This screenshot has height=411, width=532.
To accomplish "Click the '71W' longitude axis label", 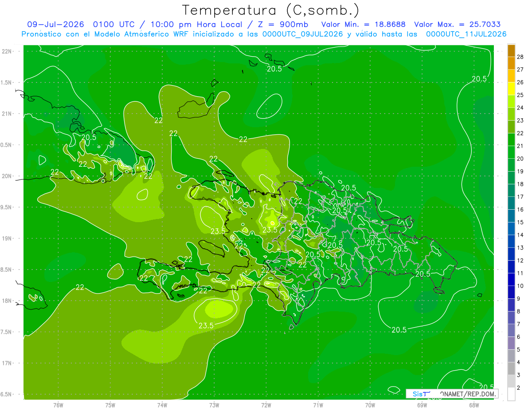I will 318,405.
